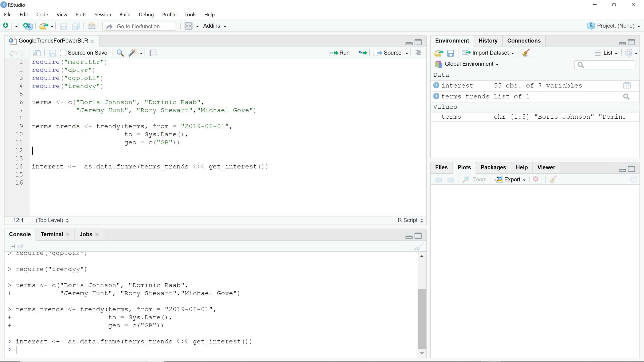Image resolution: width=644 pixels, height=362 pixels.
Task: Click editor Save icon beside Source on Save
Action: tap(52, 53)
